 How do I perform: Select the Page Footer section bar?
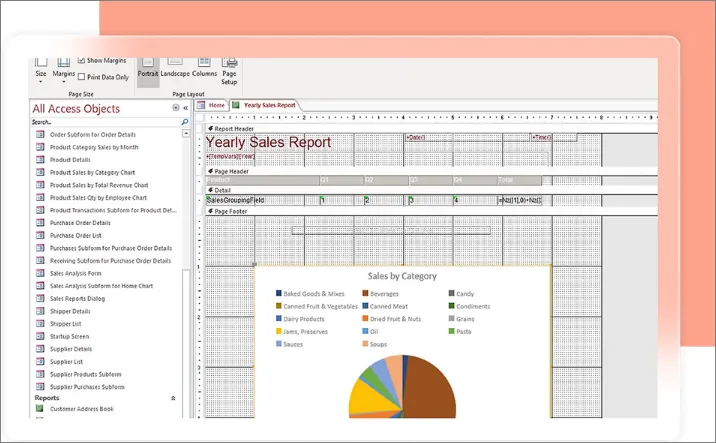432,211
